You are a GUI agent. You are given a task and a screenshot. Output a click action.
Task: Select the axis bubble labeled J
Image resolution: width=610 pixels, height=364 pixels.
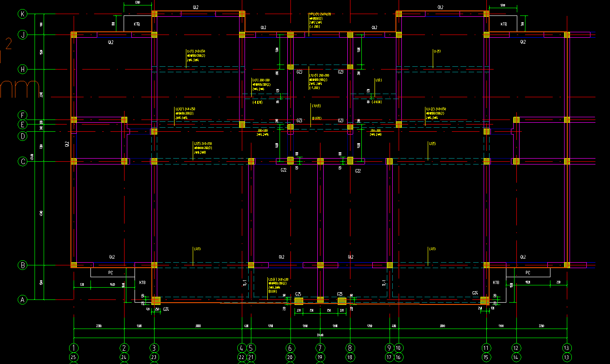point(22,35)
